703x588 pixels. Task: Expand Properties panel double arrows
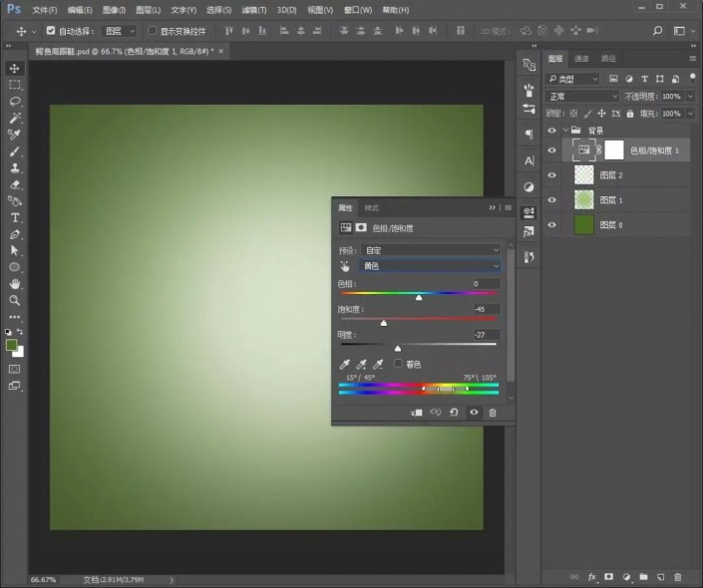pyautogui.click(x=493, y=207)
